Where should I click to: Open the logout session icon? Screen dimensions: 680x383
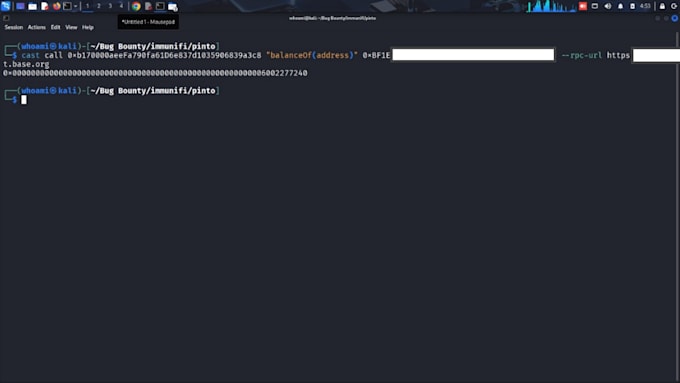(x=674, y=6)
